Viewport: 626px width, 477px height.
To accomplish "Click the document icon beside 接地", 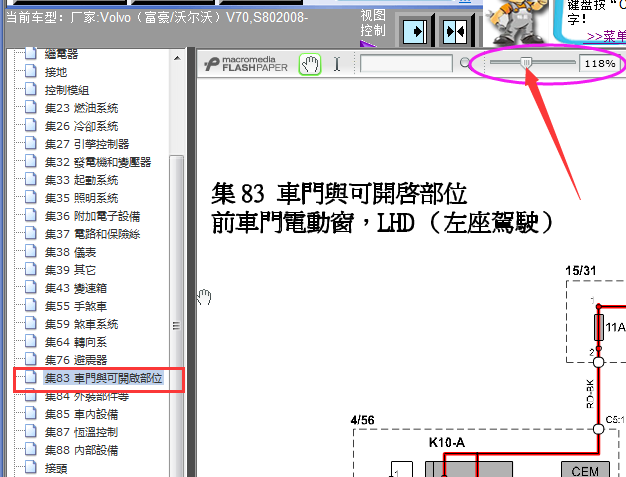I will pyautogui.click(x=31, y=71).
